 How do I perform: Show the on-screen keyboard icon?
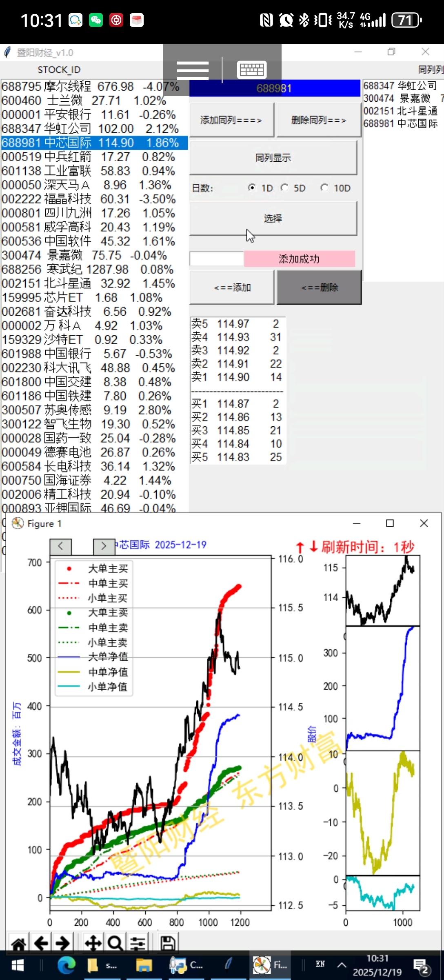pos(252,70)
